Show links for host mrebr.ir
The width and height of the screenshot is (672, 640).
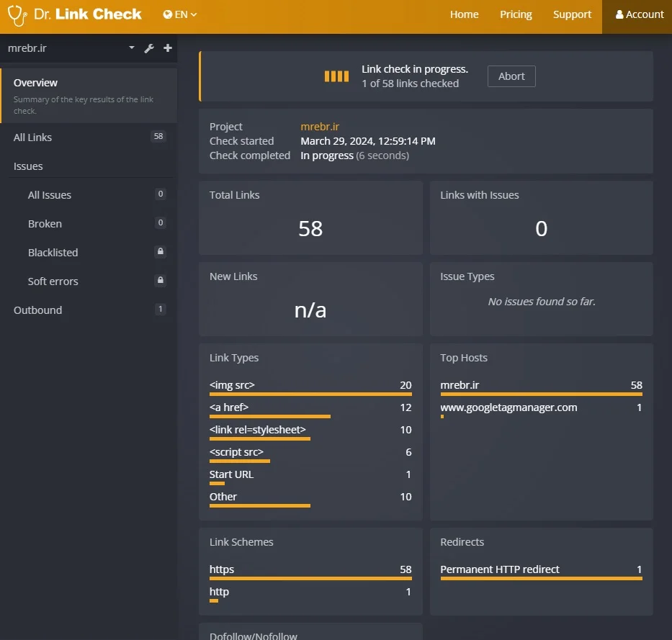542,387
